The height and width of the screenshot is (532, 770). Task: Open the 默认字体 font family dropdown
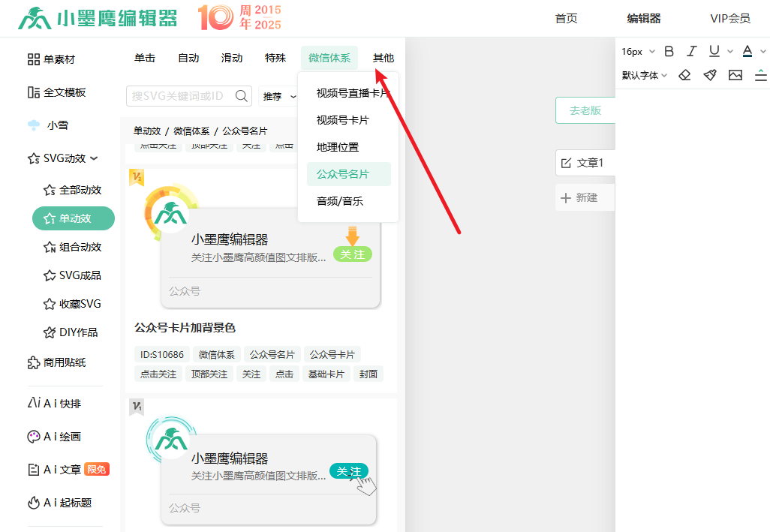pos(644,75)
